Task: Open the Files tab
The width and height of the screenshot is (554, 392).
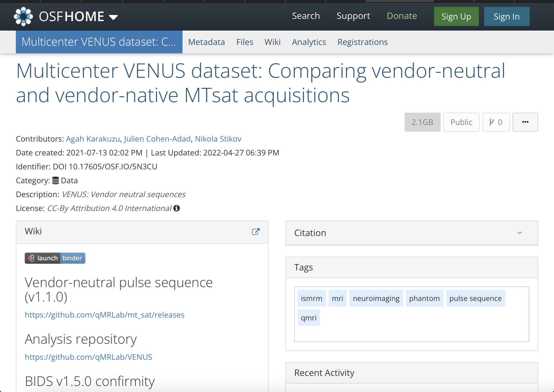Action: (x=245, y=42)
